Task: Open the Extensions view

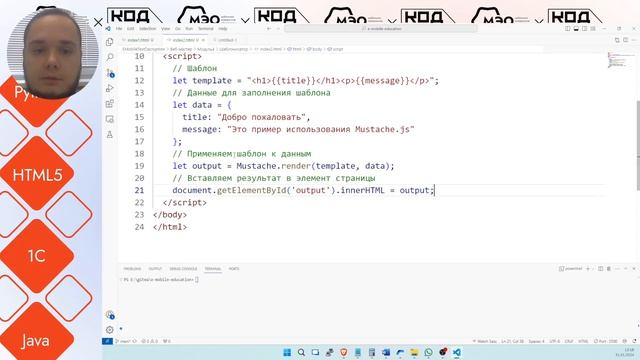Action: (x=110, y=104)
